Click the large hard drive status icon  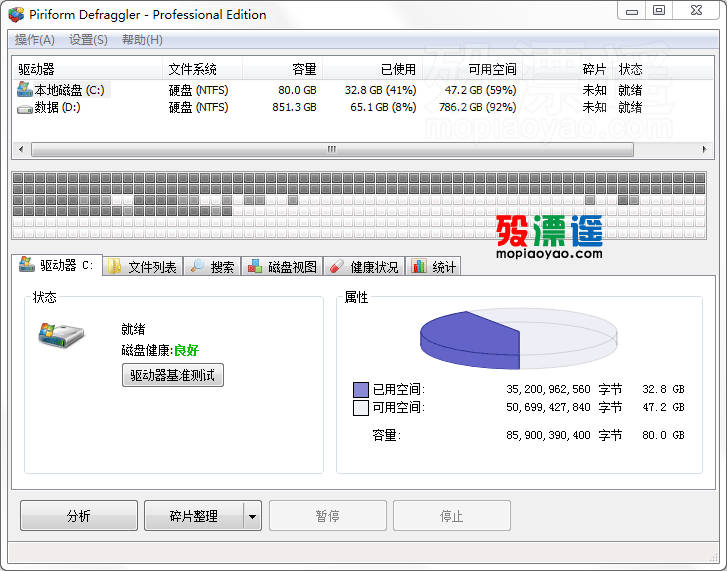61,335
